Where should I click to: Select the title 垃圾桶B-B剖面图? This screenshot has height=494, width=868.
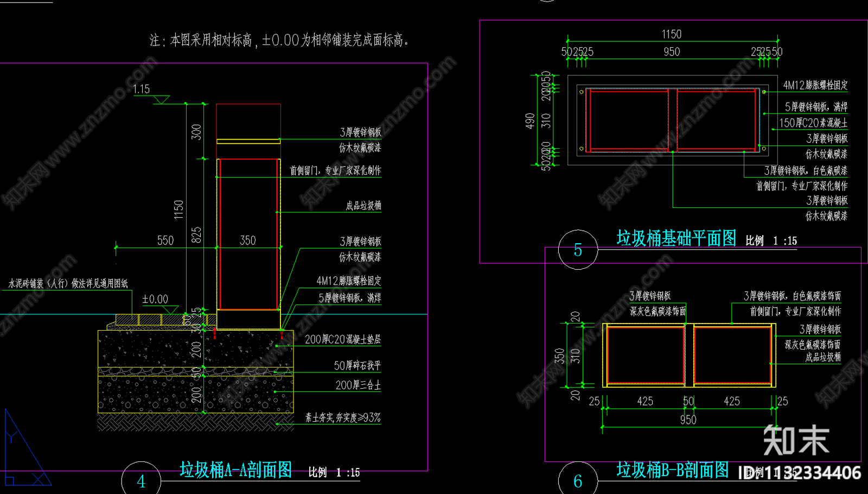673,470
